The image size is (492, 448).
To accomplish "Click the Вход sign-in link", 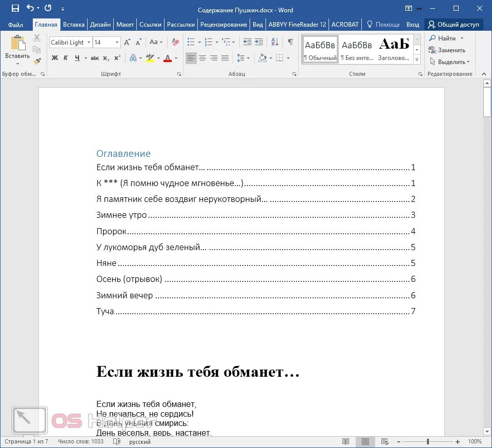I will 413,25.
